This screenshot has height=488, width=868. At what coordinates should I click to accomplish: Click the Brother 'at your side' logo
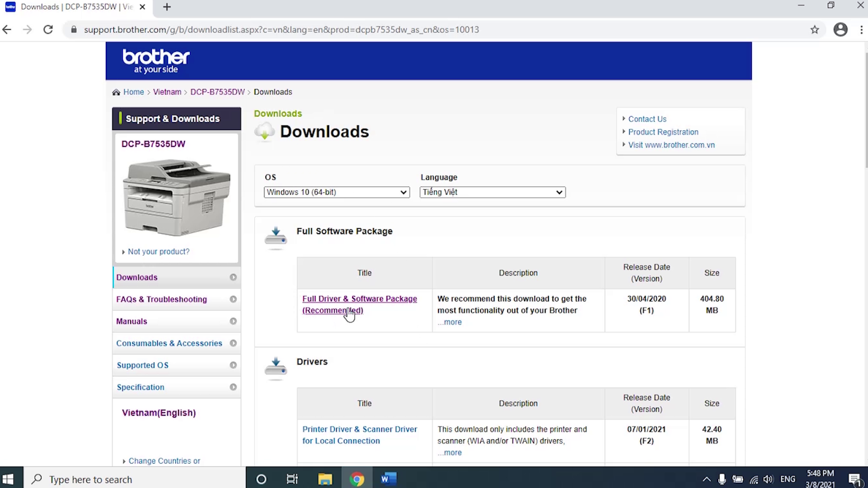click(156, 60)
